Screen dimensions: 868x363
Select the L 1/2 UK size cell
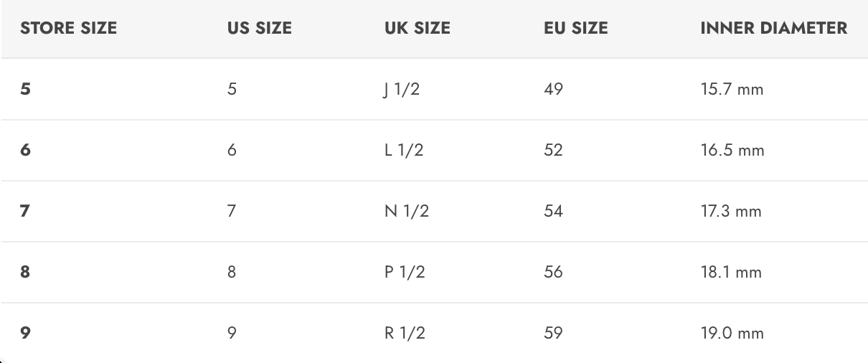coord(405,151)
